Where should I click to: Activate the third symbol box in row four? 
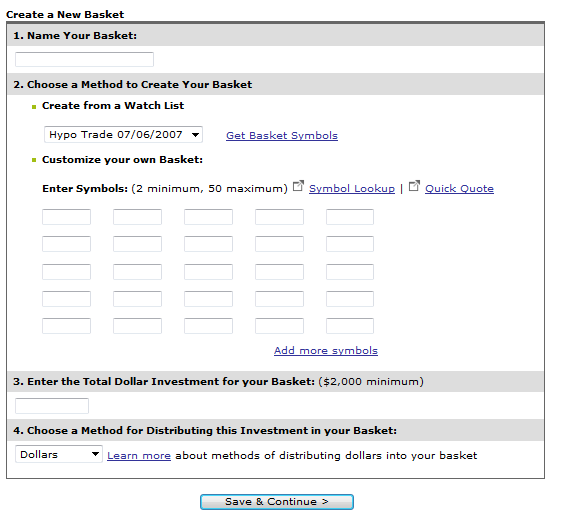209,299
